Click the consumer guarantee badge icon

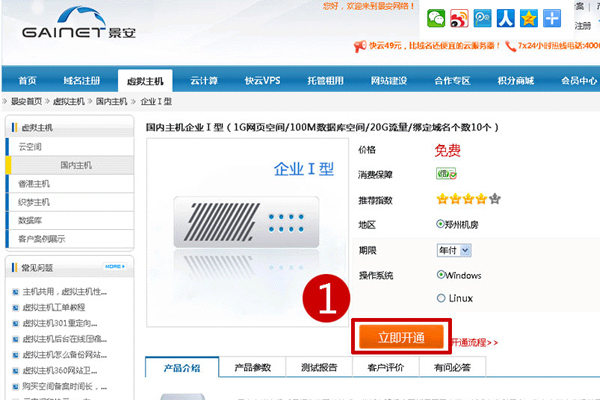click(446, 174)
